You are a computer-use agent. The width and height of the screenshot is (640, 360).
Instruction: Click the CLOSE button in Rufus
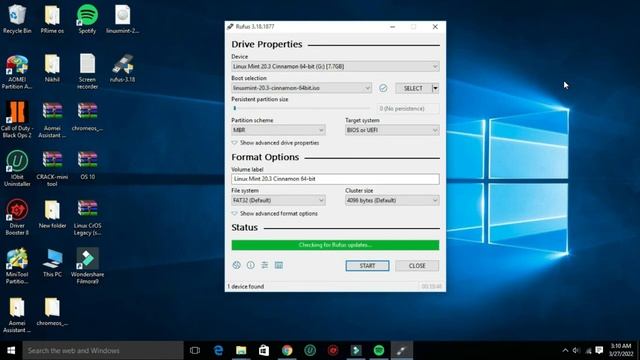417,266
